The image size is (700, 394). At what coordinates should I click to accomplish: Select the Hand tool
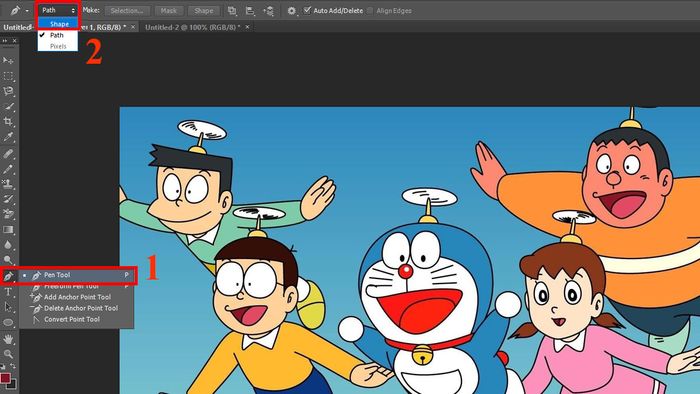point(8,340)
